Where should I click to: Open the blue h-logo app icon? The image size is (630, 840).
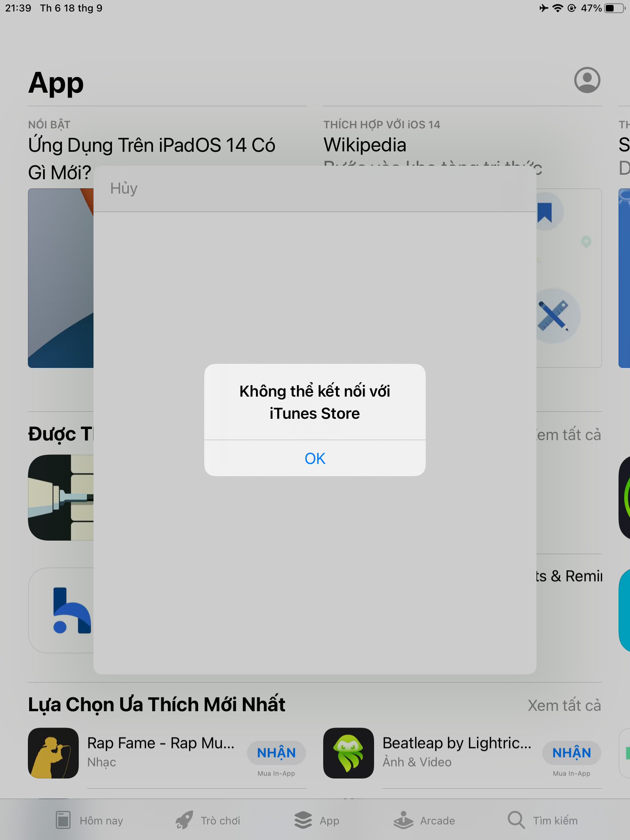(x=61, y=610)
